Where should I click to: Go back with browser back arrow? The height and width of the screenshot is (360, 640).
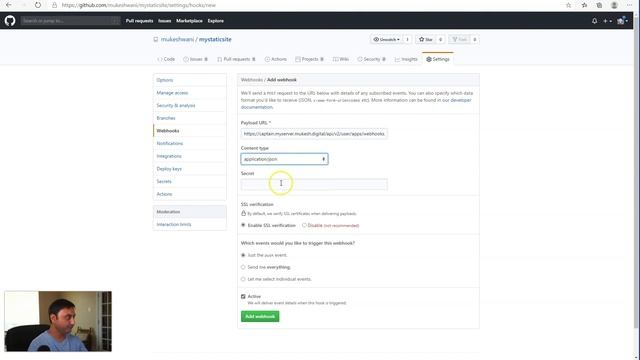(9, 5)
